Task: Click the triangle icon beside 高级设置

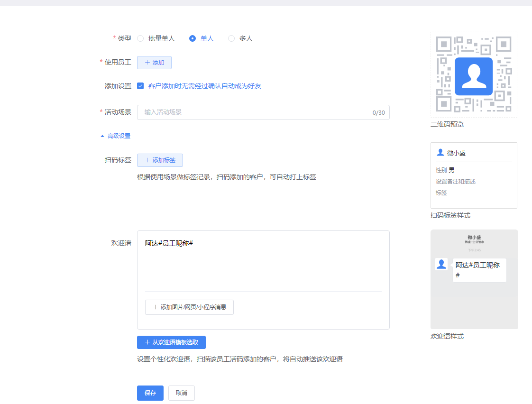Action: coord(102,136)
